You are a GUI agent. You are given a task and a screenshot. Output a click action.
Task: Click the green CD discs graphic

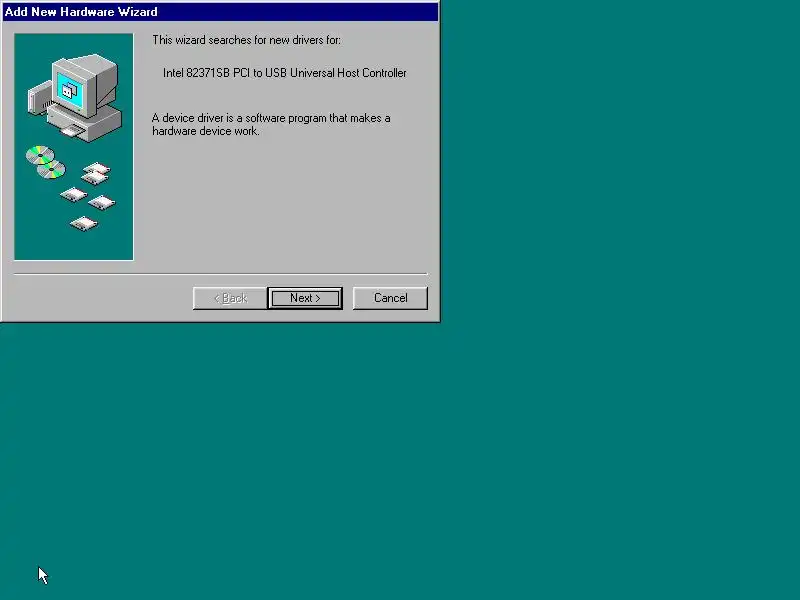pos(46,162)
